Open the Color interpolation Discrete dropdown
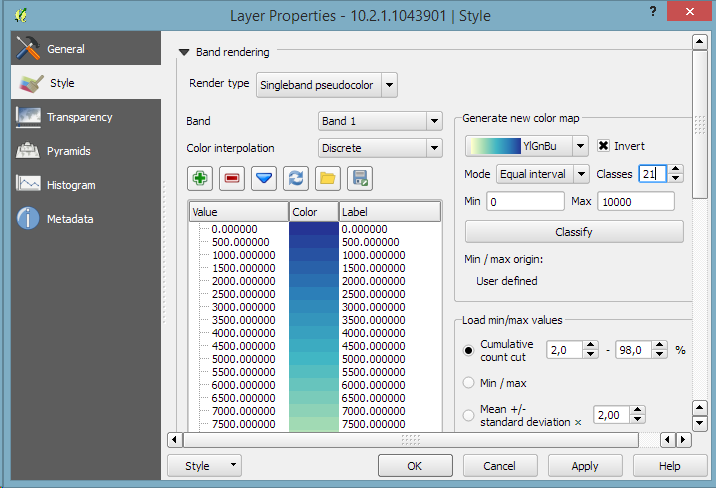Image resolution: width=716 pixels, height=488 pixels. click(x=379, y=148)
